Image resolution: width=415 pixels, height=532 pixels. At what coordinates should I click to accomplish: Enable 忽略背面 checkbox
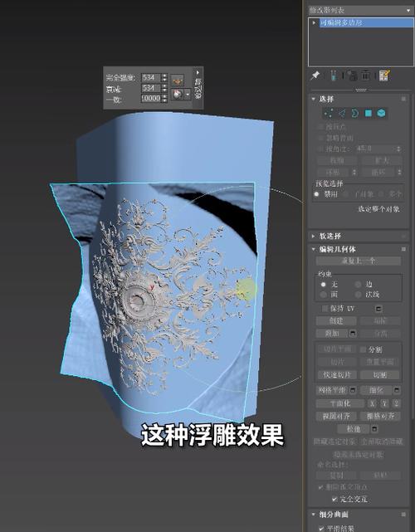click(x=320, y=138)
